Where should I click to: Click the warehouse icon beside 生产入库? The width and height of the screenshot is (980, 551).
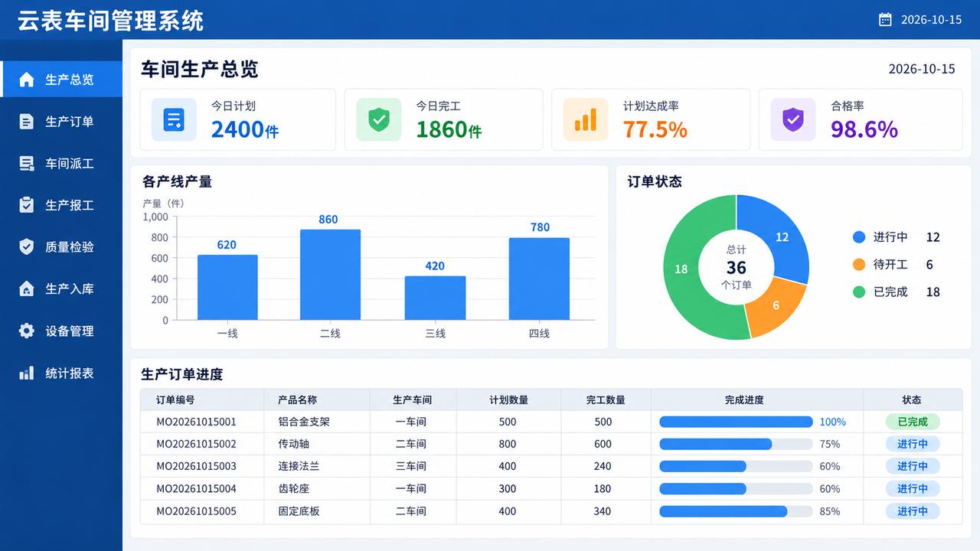pos(27,289)
